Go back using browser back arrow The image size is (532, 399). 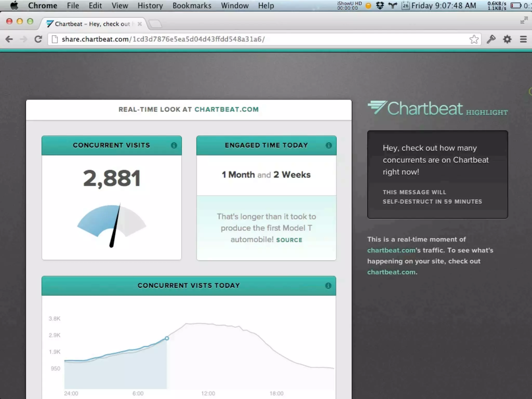click(x=9, y=39)
